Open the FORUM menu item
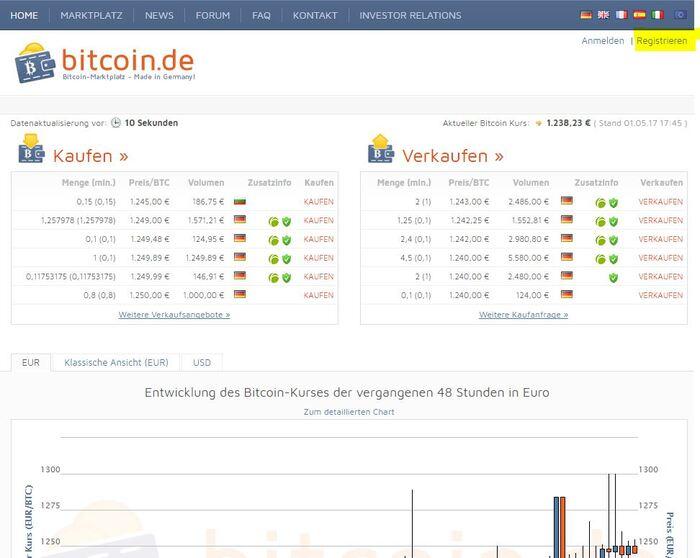The image size is (700, 558). pyautogui.click(x=212, y=15)
